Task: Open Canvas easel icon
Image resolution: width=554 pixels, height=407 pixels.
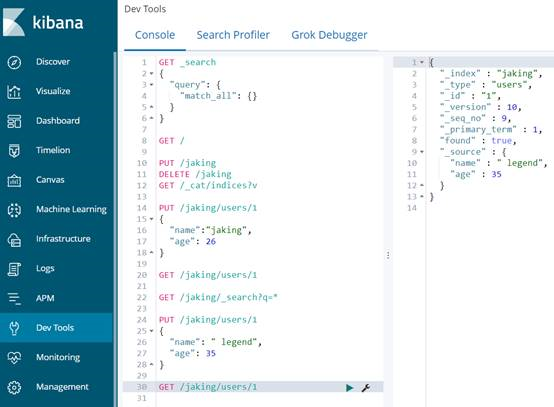Action: pyautogui.click(x=14, y=180)
